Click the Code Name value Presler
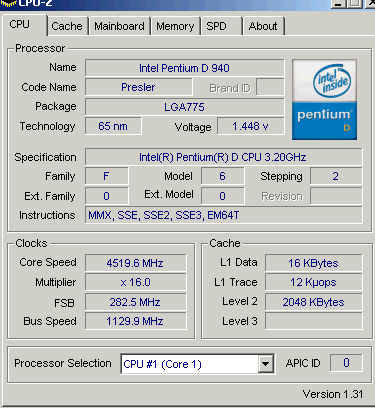This screenshot has height=408, width=375. (138, 87)
